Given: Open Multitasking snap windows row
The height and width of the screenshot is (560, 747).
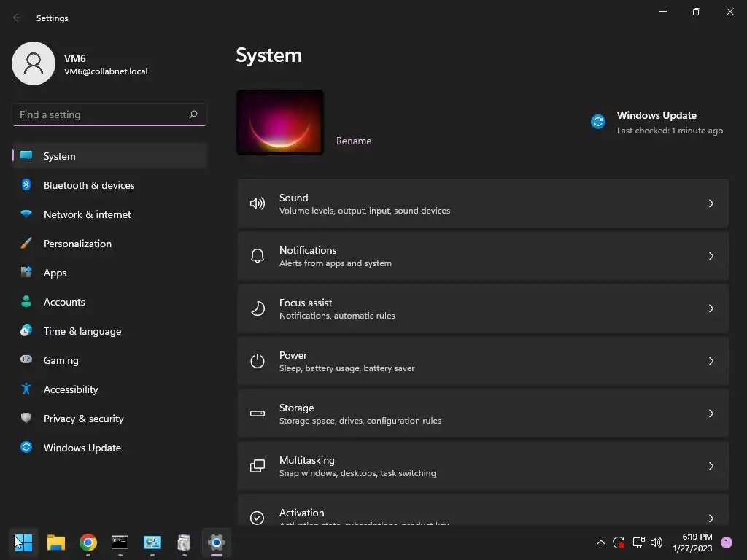Looking at the screenshot, I should coord(483,466).
